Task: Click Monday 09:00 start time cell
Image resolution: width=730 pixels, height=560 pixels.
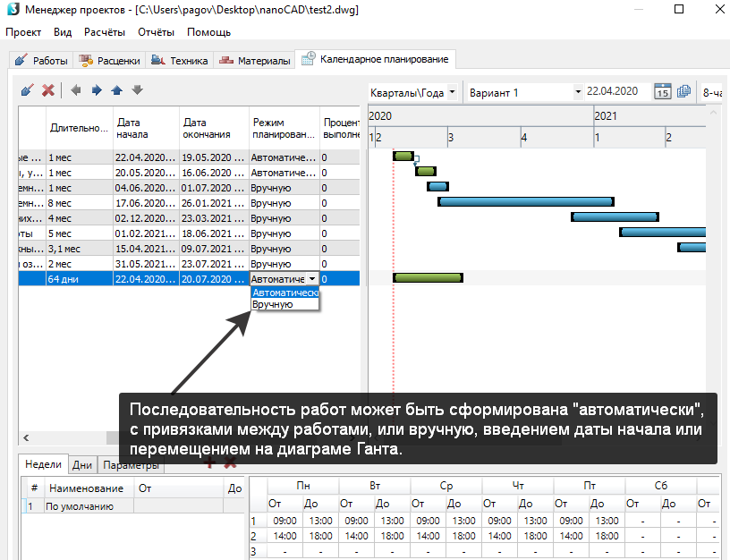Action: 284,521
